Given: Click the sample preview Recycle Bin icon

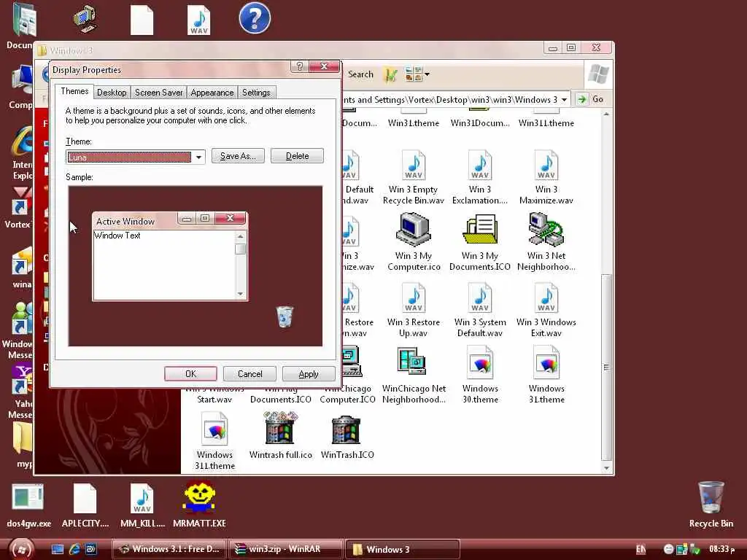Looking at the screenshot, I should tap(285, 316).
